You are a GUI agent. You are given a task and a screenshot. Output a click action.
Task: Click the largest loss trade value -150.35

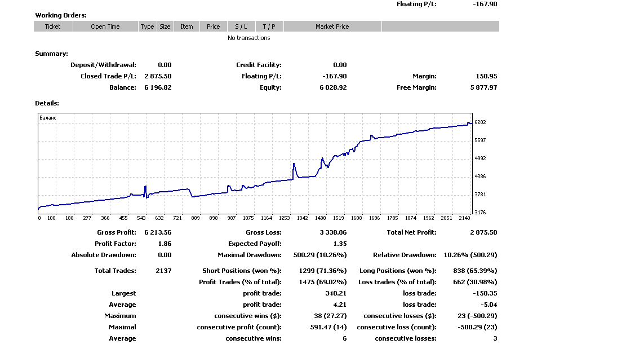click(485, 293)
